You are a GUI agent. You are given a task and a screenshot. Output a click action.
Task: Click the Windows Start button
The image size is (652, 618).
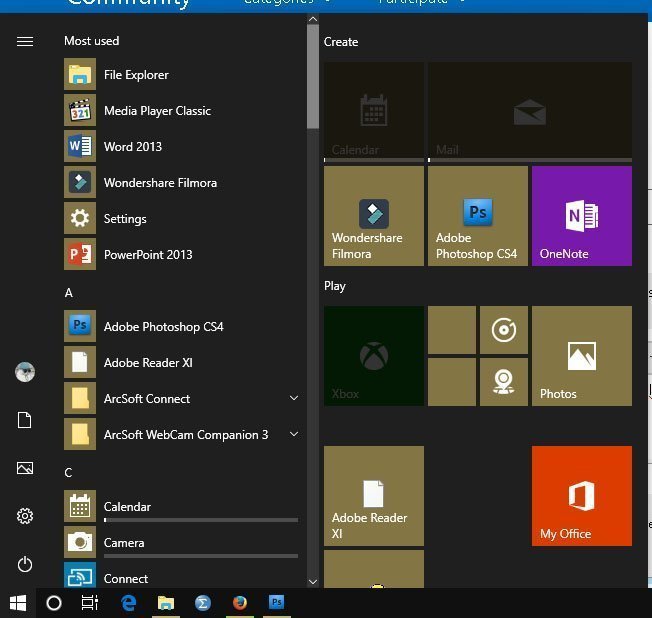pyautogui.click(x=18, y=603)
